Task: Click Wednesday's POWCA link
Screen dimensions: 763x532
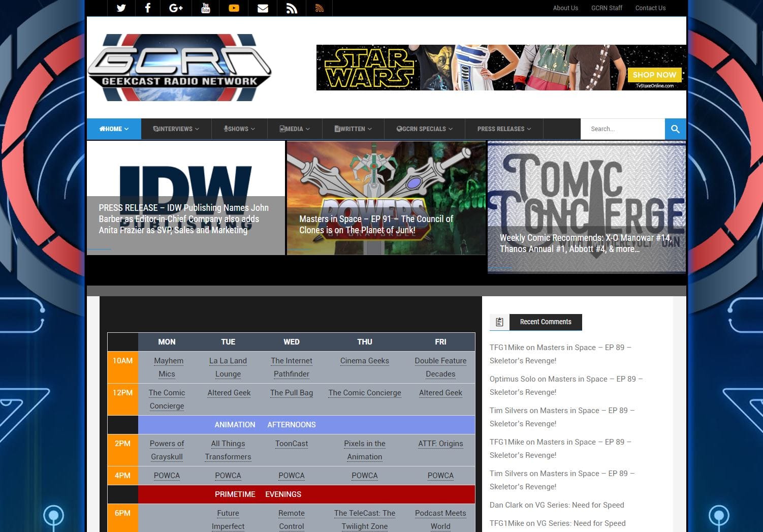Action: [x=292, y=476]
